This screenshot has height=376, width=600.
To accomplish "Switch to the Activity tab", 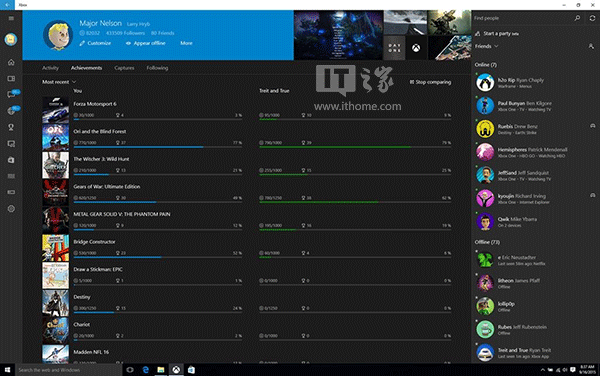I will point(51,68).
